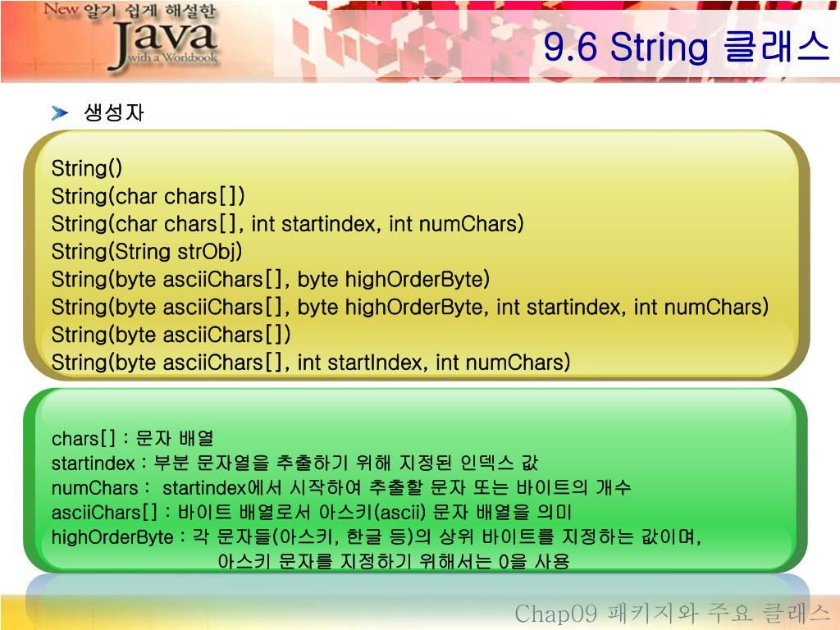Click the asciiChars[] : 바이트 배열로서 line
The image size is (840, 630).
click(x=311, y=512)
